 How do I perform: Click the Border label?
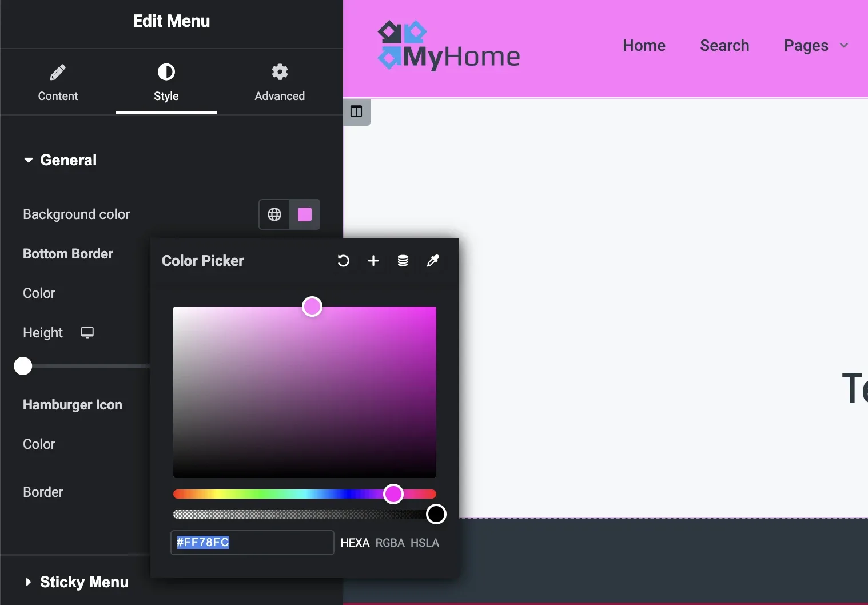(43, 492)
